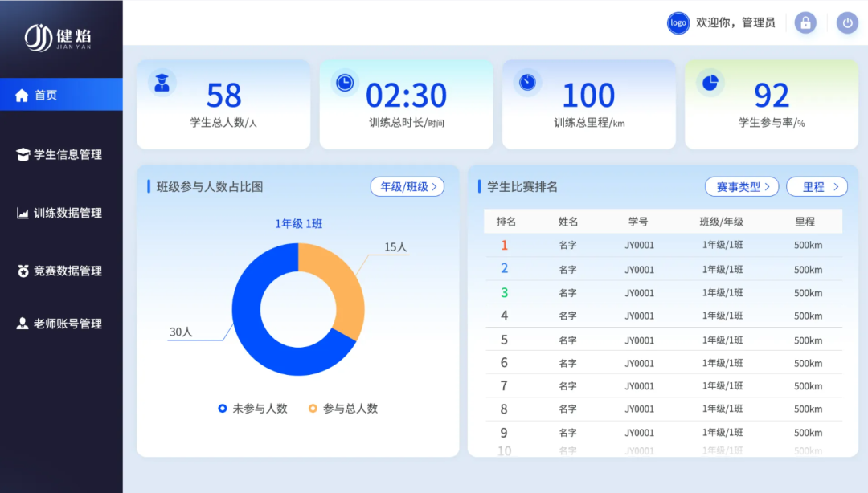Click the 02:30 training duration value

[x=407, y=96]
